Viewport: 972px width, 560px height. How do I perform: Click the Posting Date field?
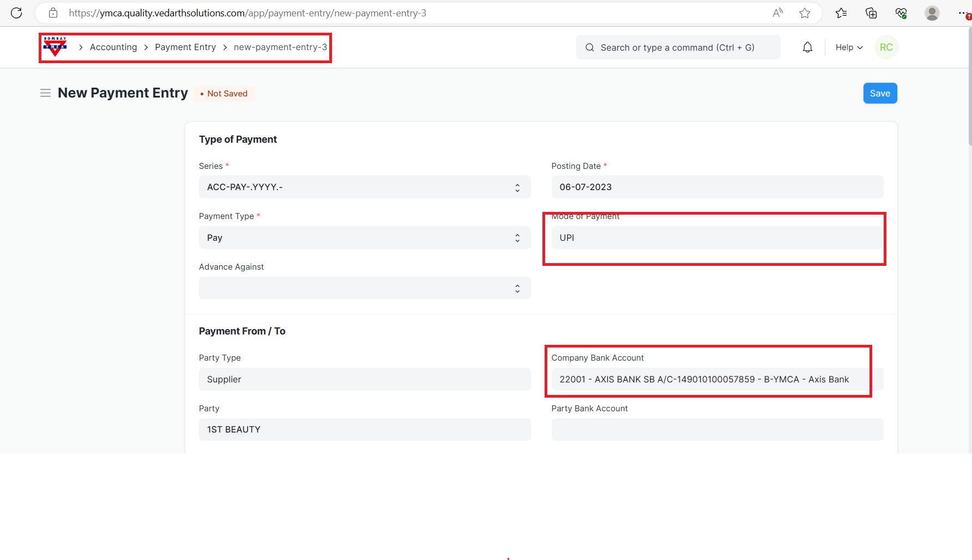(717, 187)
